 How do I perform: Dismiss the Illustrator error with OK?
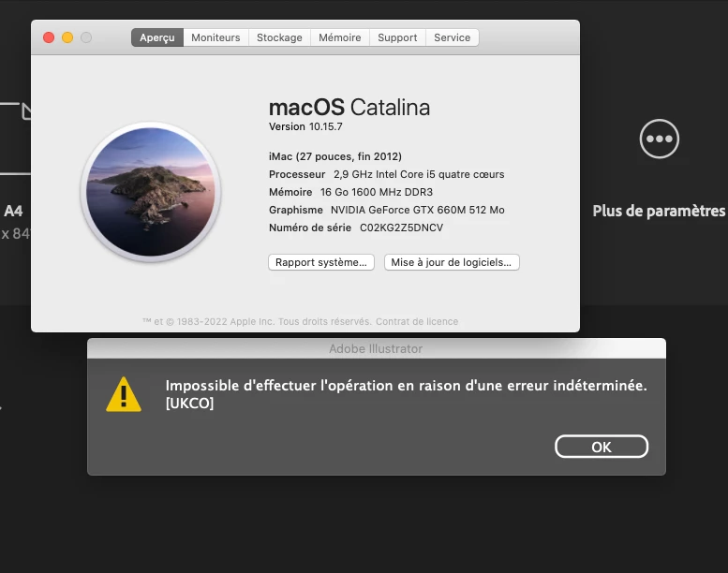pos(602,447)
